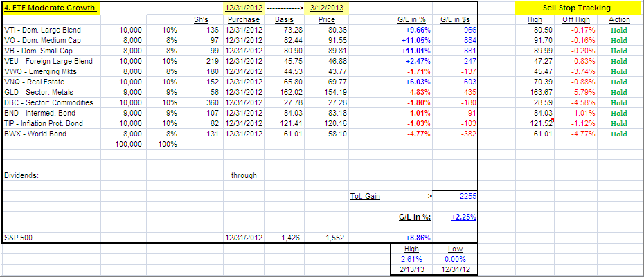Screen dimensions: 644x277
Task: Select the S&P 500 +8.86% cell
Action: click(x=412, y=238)
